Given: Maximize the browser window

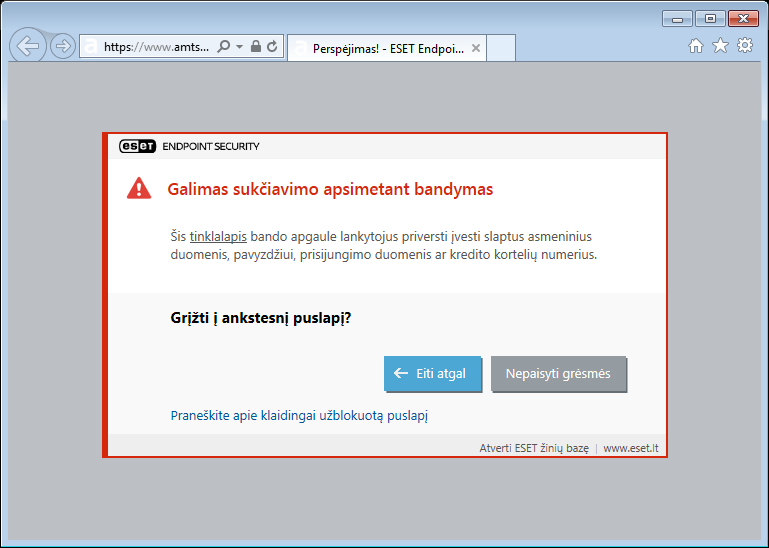Looking at the screenshot, I should pyautogui.click(x=710, y=19).
